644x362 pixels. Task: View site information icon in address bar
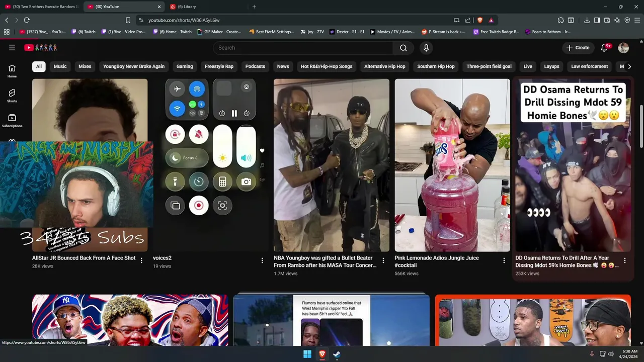[x=141, y=20]
